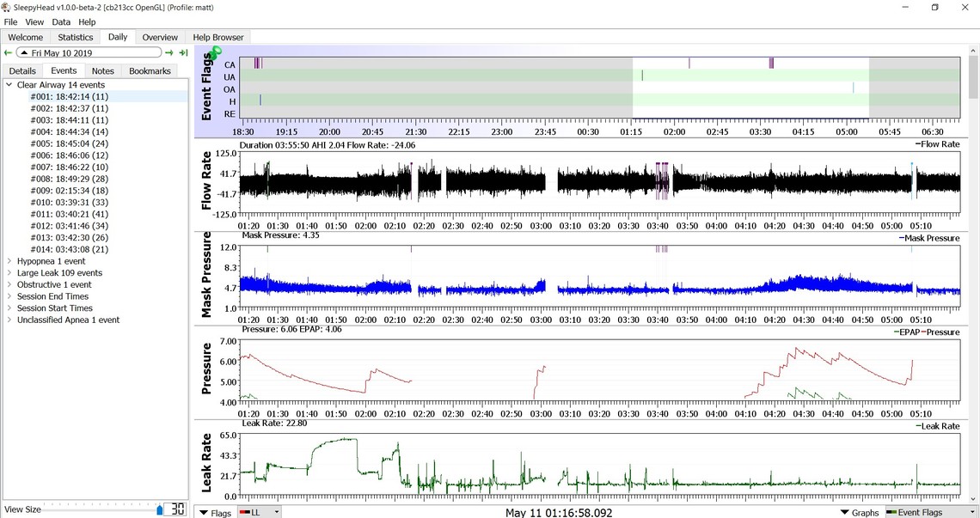This screenshot has height=518, width=980.
Task: Click the Mask Pressure graph title
Action: click(x=207, y=275)
